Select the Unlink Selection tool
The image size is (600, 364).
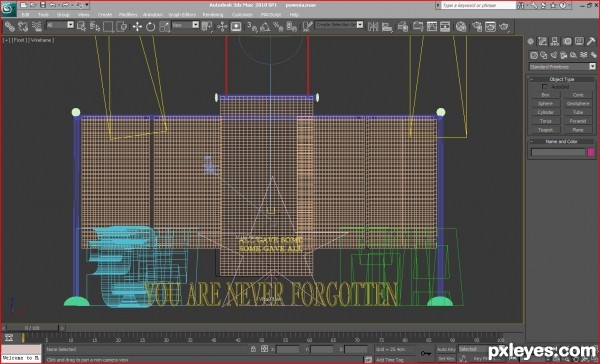pos(23,26)
